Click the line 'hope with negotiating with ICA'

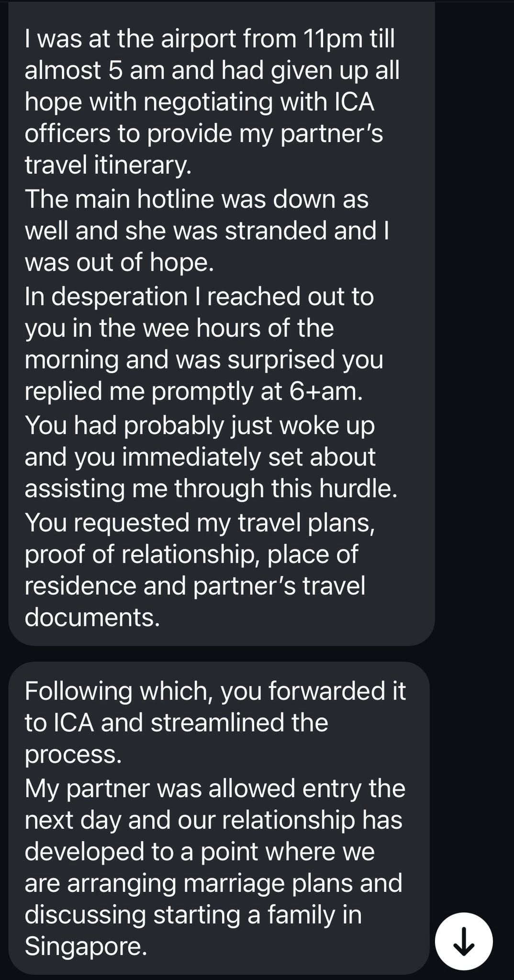199,101
